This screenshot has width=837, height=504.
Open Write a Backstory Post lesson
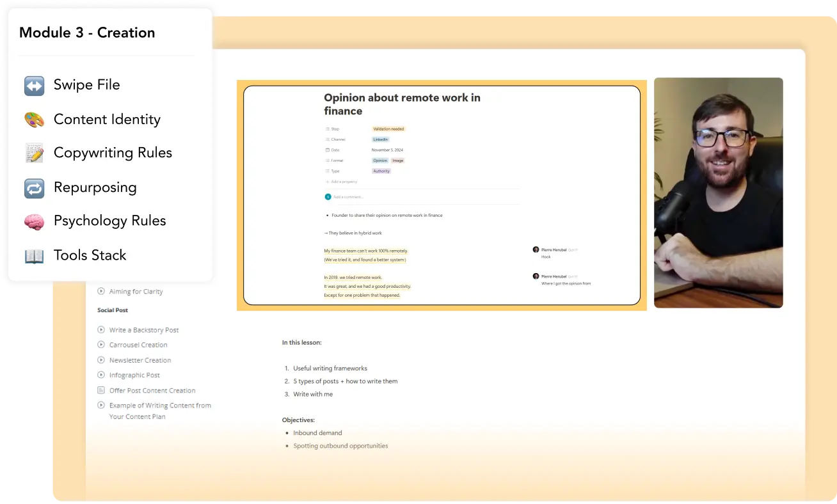click(144, 330)
